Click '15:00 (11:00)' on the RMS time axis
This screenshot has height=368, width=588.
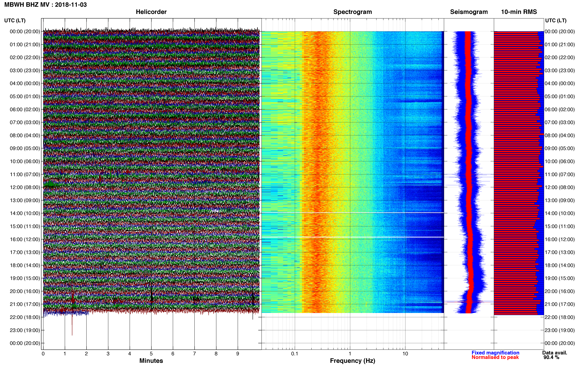coord(560,226)
